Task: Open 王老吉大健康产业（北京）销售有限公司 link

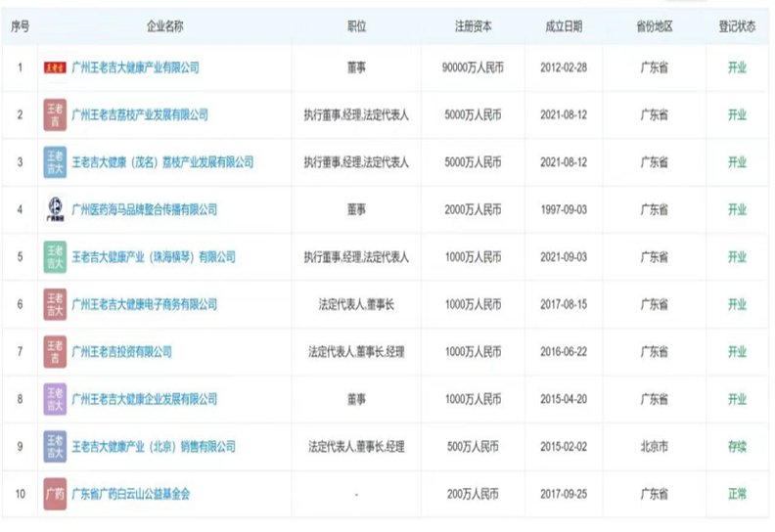Action: 154,447
